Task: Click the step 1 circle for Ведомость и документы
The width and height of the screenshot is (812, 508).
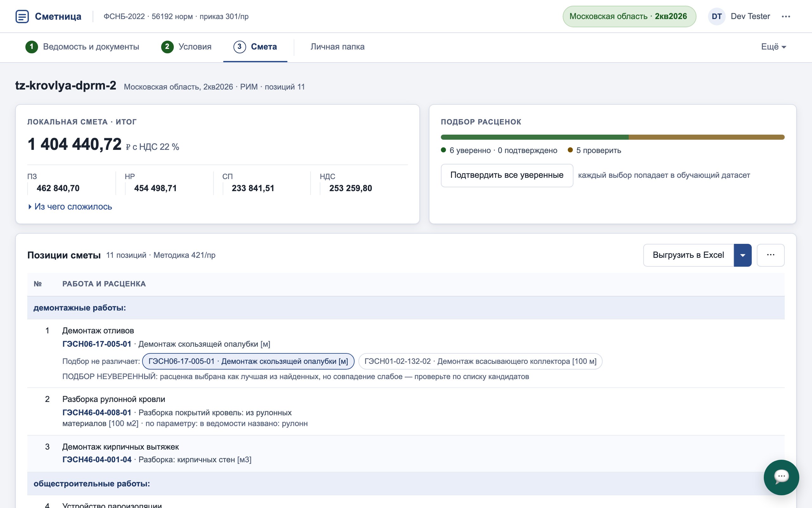Action: [x=31, y=47]
